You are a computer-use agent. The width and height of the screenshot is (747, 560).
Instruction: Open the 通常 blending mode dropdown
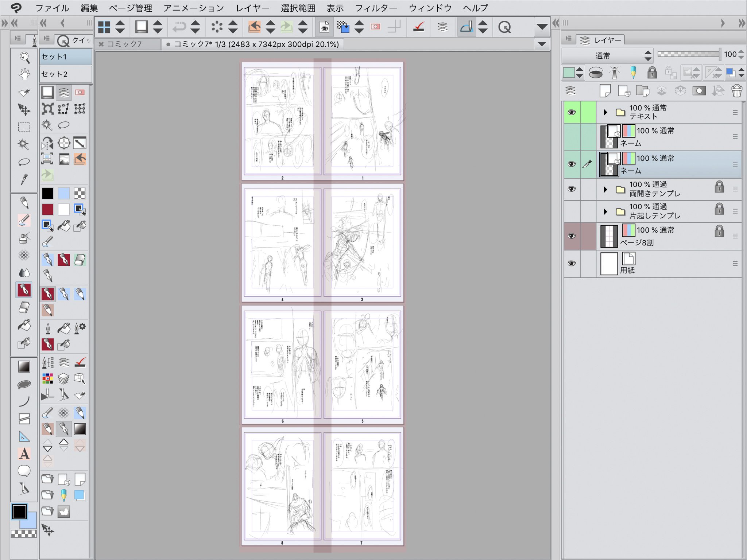607,56
